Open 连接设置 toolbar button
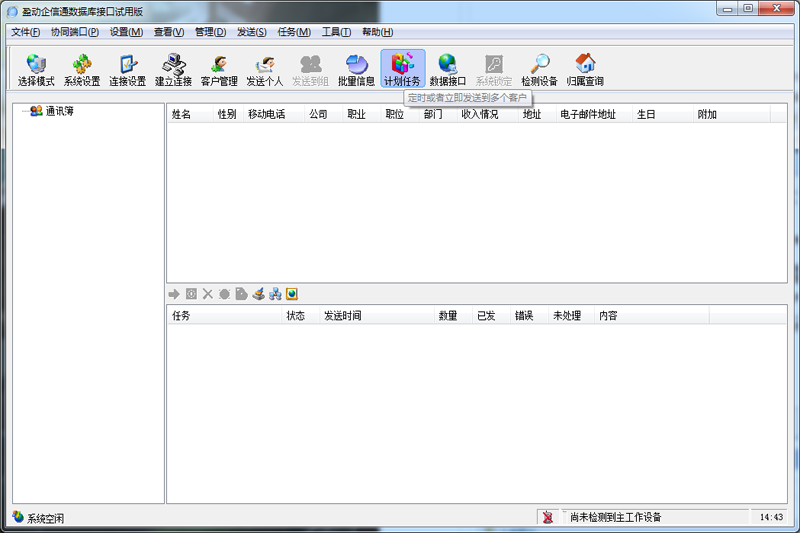800x533 pixels. [127, 69]
